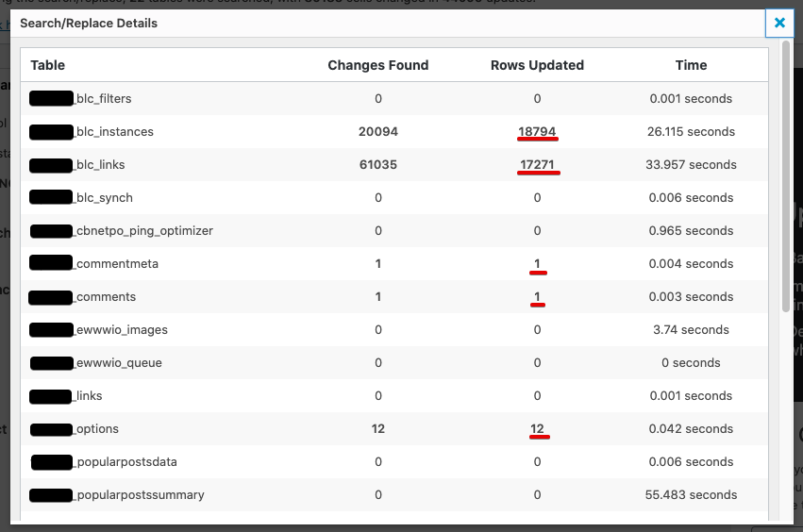Image resolution: width=803 pixels, height=532 pixels.
Task: Click the Changes Found column header
Action: pyautogui.click(x=377, y=65)
